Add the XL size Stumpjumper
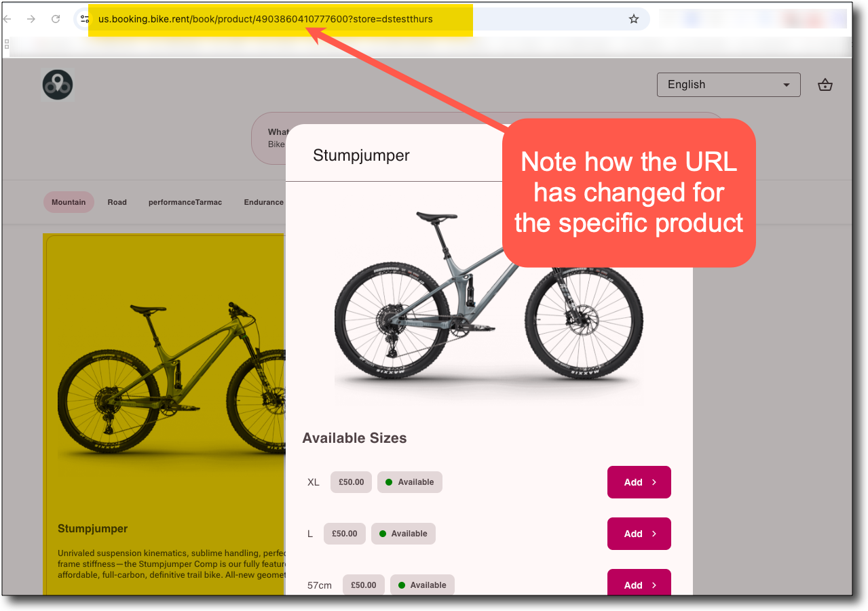The width and height of the screenshot is (868, 611). (x=639, y=482)
